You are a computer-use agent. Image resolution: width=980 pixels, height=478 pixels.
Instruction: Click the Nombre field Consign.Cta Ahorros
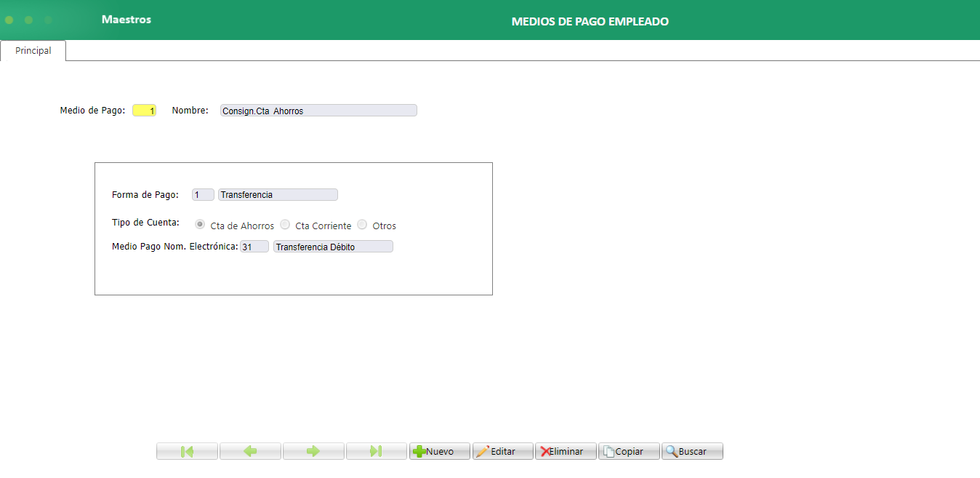pos(318,111)
